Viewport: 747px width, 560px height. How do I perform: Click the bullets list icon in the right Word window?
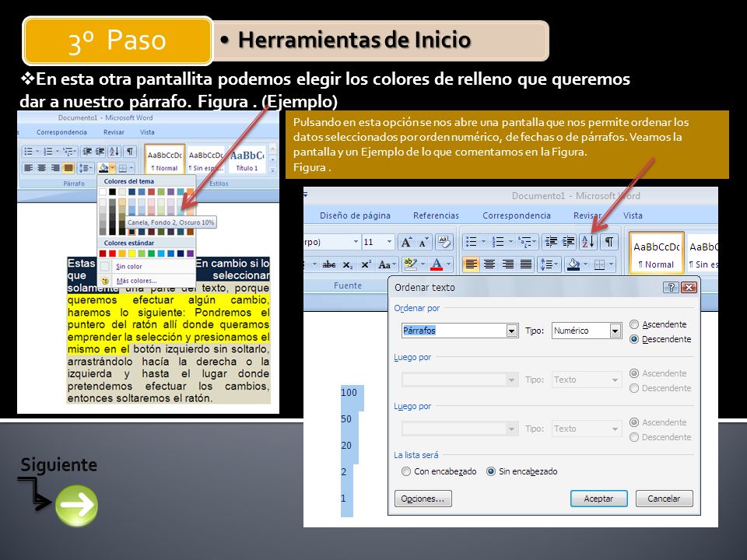click(x=472, y=242)
